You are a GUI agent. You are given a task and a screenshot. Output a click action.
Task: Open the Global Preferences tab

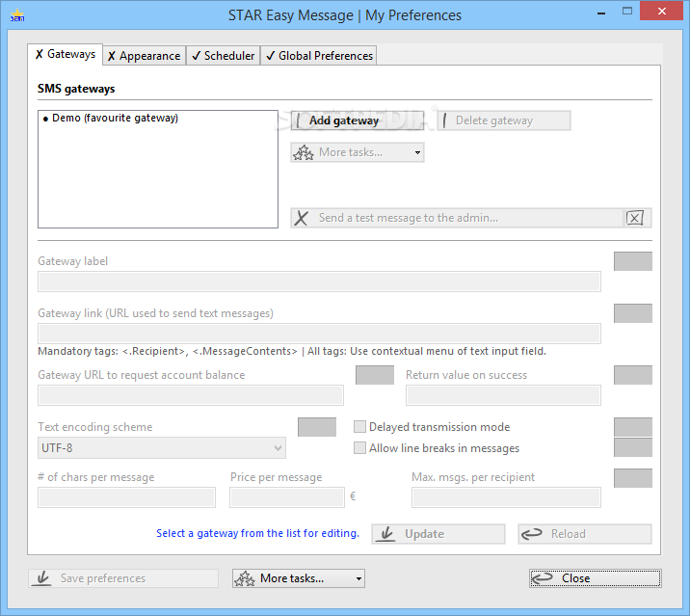319,56
